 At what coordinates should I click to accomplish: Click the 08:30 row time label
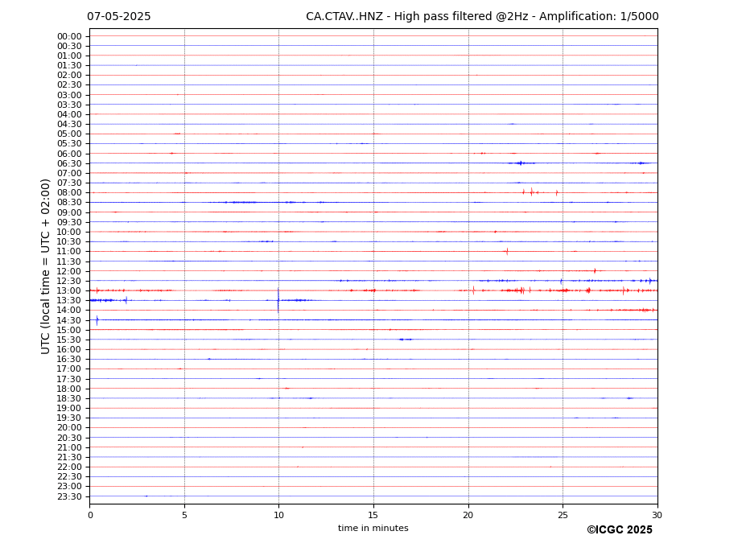(x=69, y=203)
